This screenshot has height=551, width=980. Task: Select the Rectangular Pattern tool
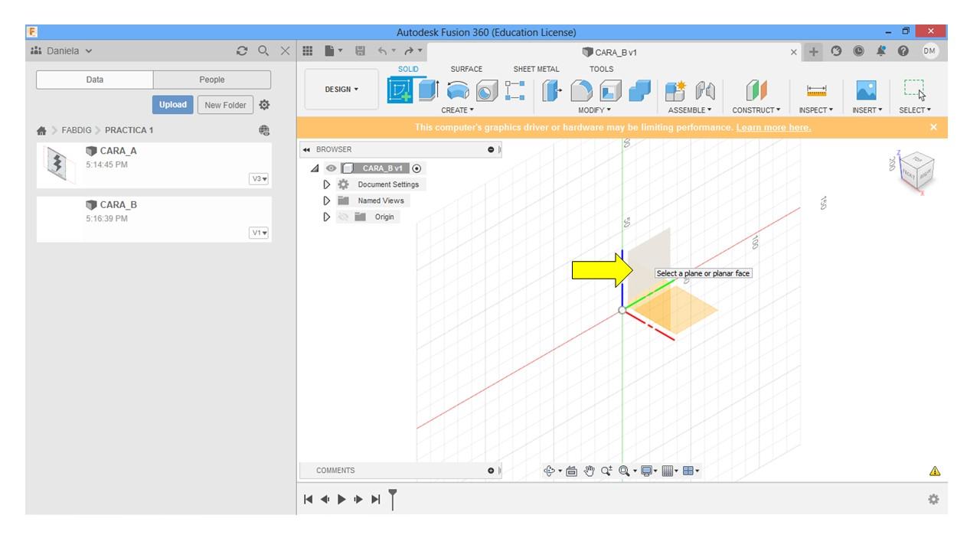(x=514, y=90)
